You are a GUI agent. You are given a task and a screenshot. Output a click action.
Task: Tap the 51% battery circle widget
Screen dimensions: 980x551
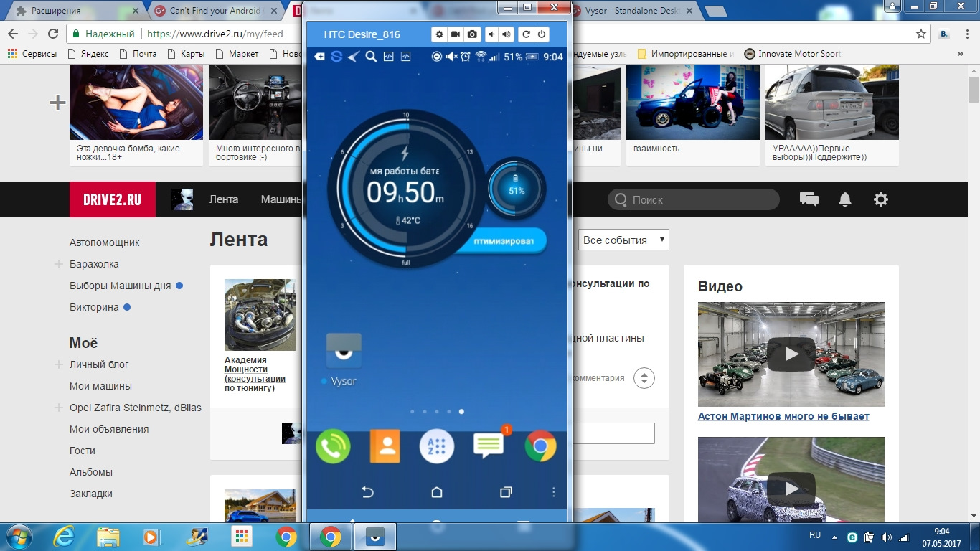[x=517, y=190]
